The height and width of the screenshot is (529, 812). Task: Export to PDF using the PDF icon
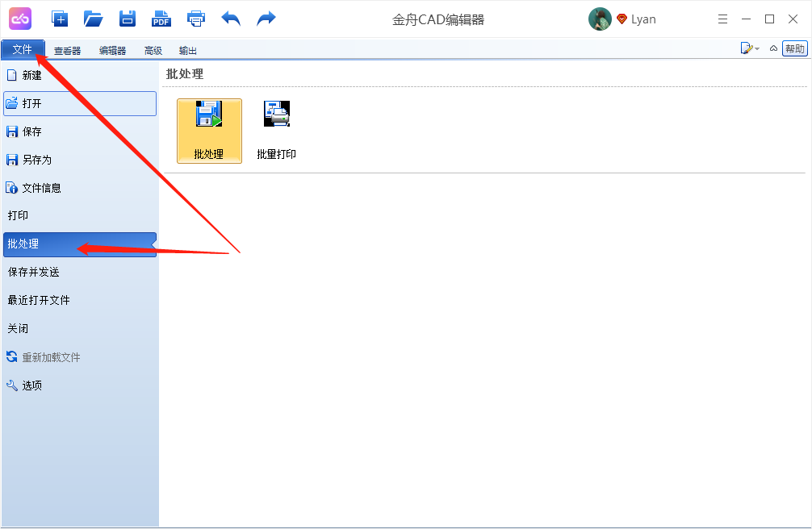[x=161, y=19]
